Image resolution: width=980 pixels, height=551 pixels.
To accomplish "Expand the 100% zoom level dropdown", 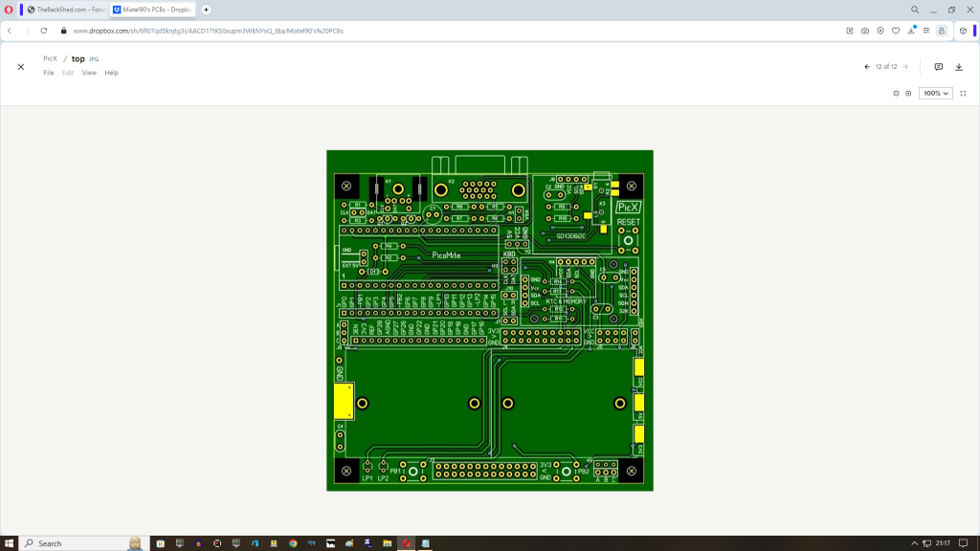I will [x=935, y=94].
